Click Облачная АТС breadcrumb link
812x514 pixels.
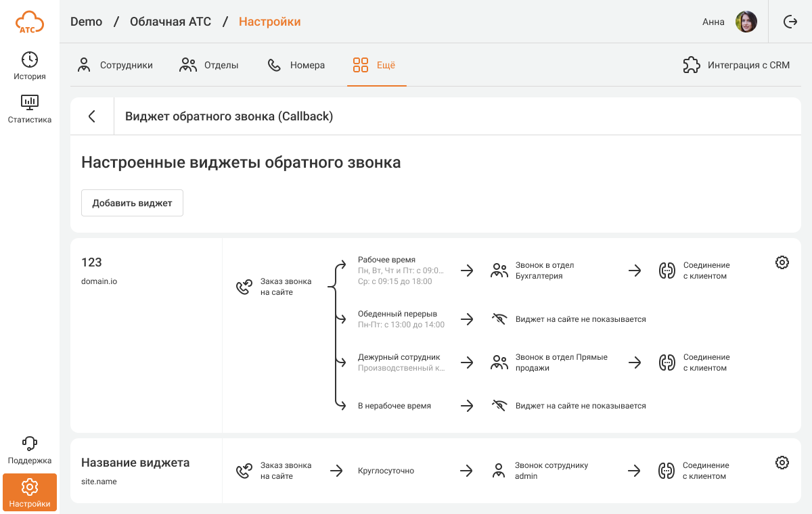pos(170,22)
